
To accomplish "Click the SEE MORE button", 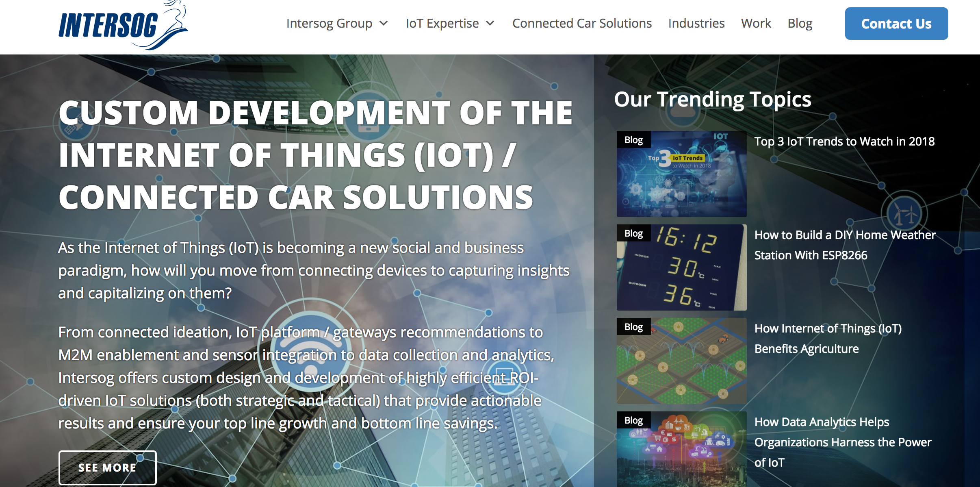I will tap(108, 468).
